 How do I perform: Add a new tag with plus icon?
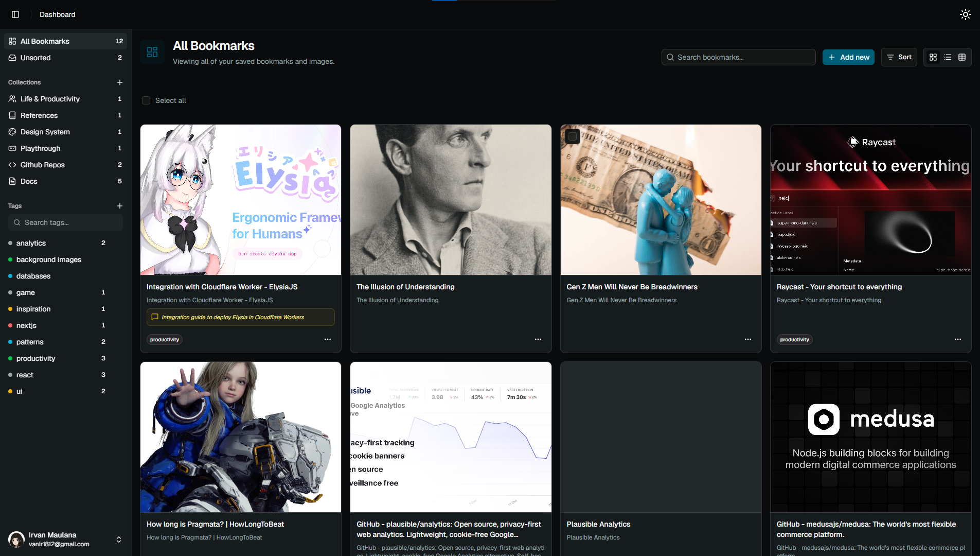click(120, 206)
